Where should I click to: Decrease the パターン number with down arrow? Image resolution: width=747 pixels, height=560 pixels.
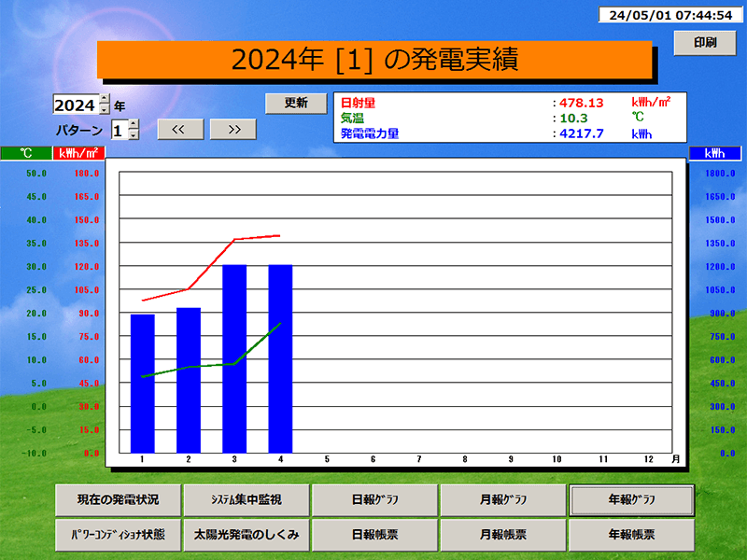(x=134, y=134)
